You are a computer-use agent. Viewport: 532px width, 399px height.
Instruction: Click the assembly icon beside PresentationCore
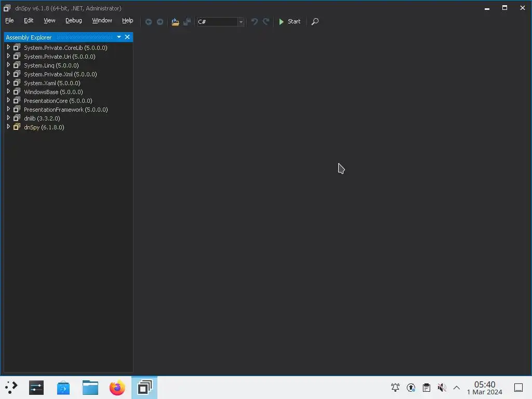(x=17, y=100)
